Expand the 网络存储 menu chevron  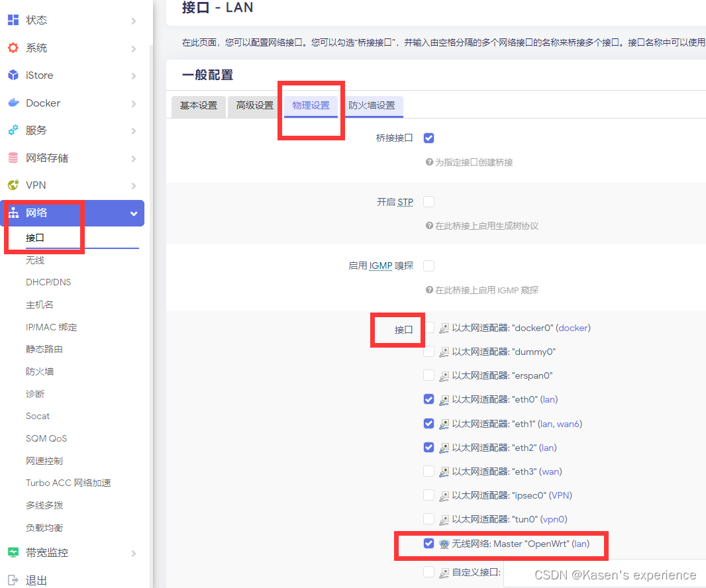[134, 158]
